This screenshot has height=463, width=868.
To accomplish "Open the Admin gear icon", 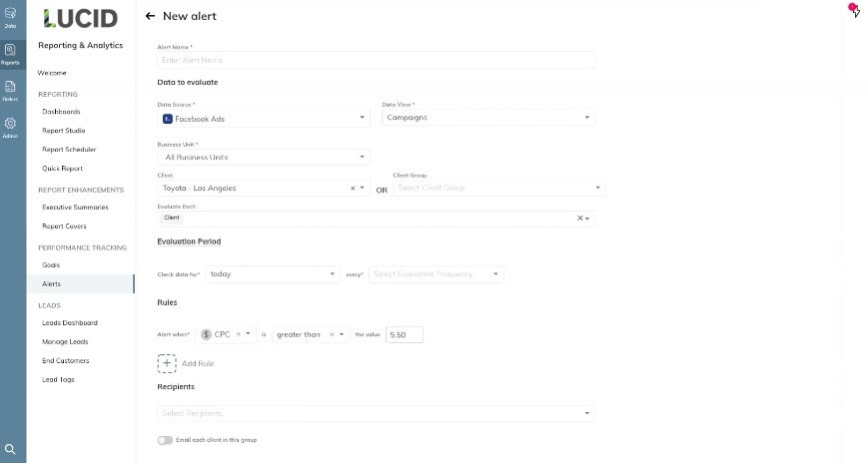I will (x=10, y=127).
